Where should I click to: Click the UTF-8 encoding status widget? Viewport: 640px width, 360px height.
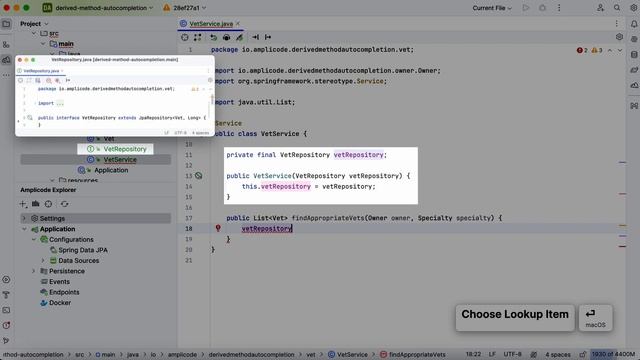click(x=513, y=354)
